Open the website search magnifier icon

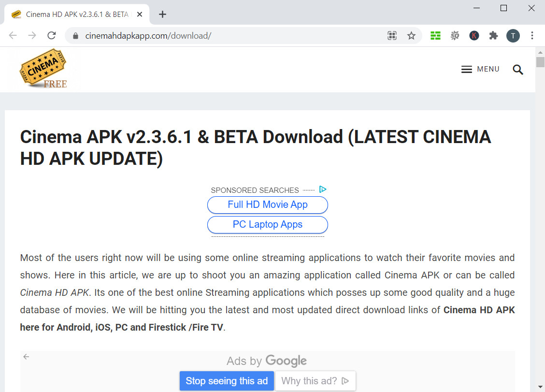point(518,70)
